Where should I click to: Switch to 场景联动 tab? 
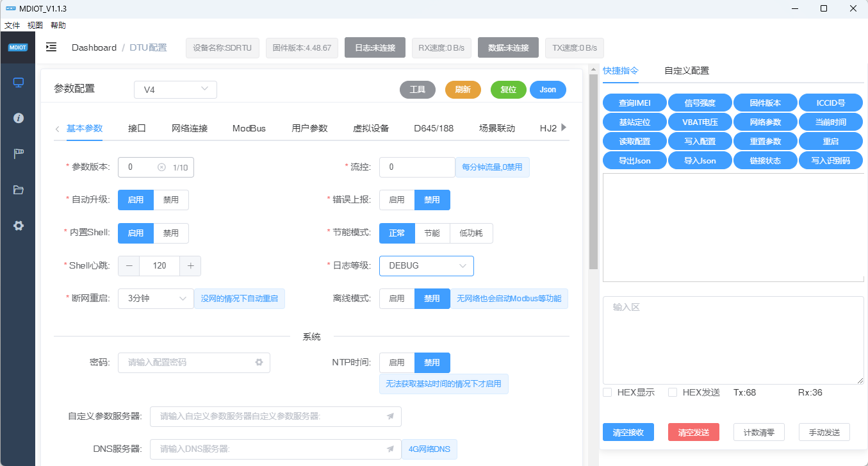point(497,128)
